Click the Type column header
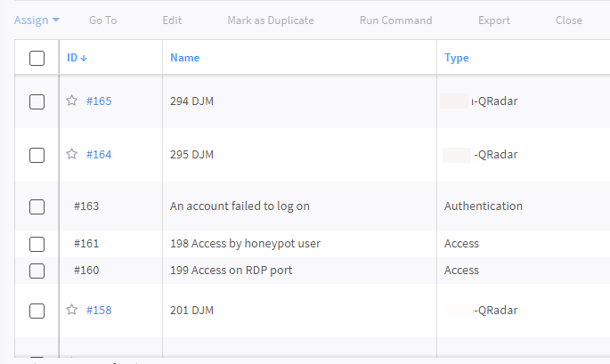 point(456,58)
